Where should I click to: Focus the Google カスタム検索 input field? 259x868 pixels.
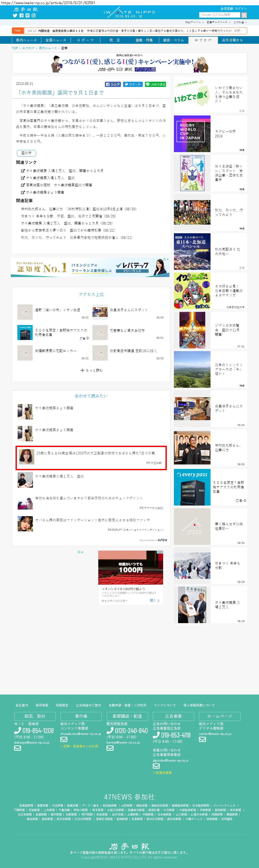[219, 15]
